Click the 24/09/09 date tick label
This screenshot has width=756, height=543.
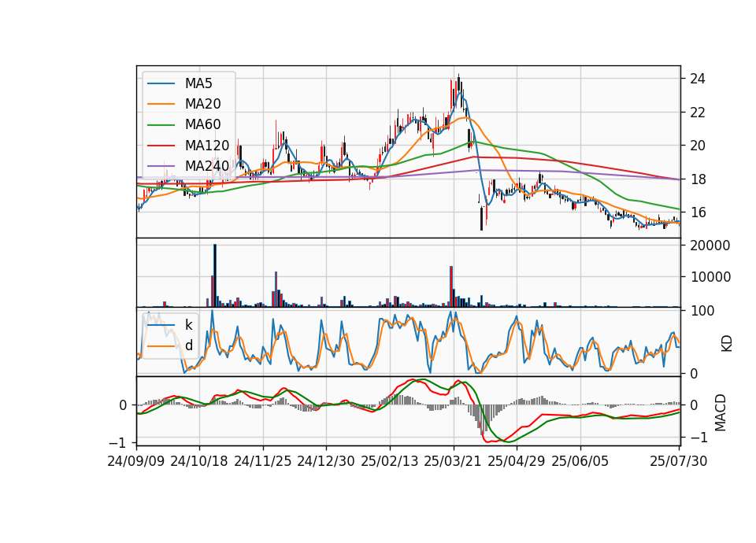point(136,461)
